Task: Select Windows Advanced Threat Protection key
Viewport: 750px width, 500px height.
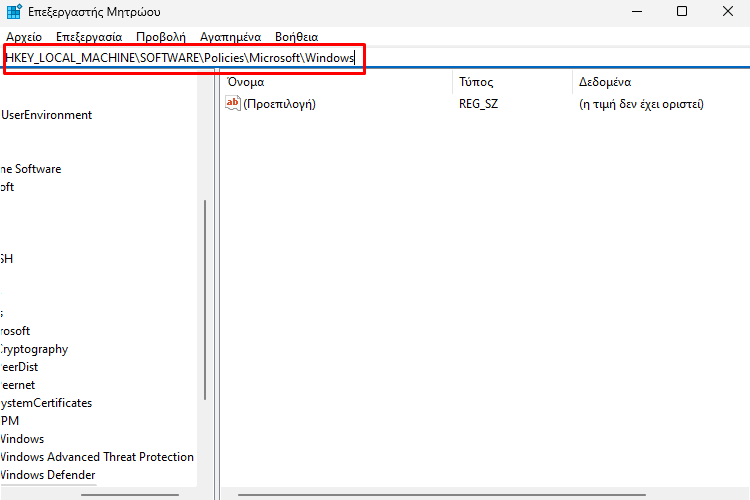Action: pos(97,457)
